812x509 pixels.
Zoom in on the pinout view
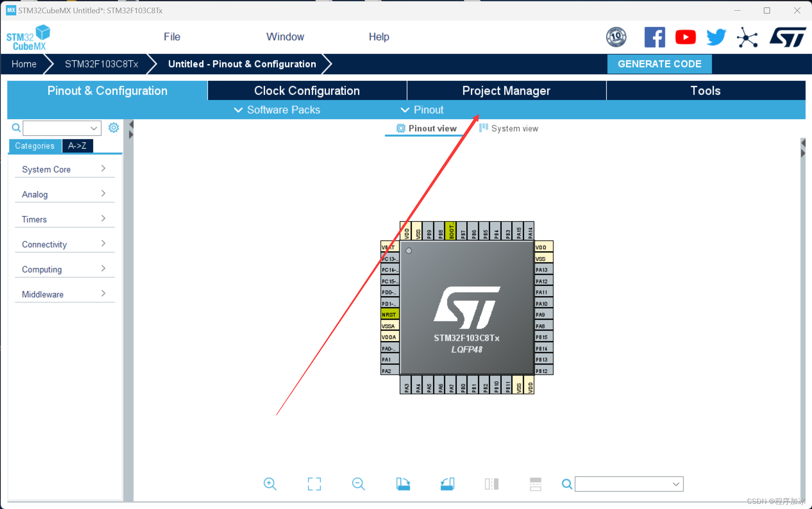pos(270,484)
